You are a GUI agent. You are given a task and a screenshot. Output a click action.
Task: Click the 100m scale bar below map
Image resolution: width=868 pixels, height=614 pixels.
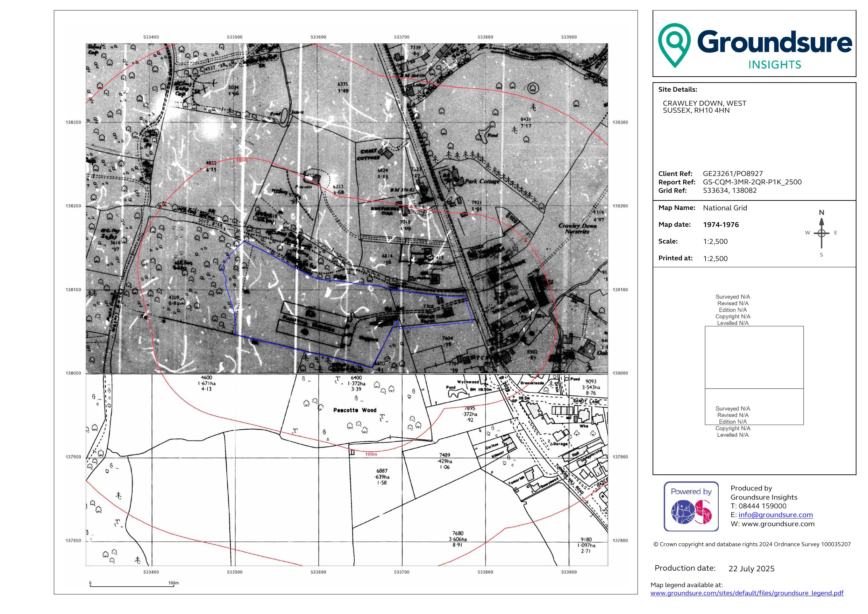(x=131, y=586)
